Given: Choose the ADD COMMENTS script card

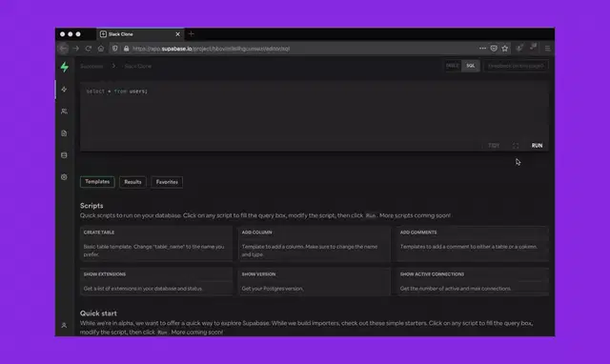Looking at the screenshot, I should pos(473,243).
